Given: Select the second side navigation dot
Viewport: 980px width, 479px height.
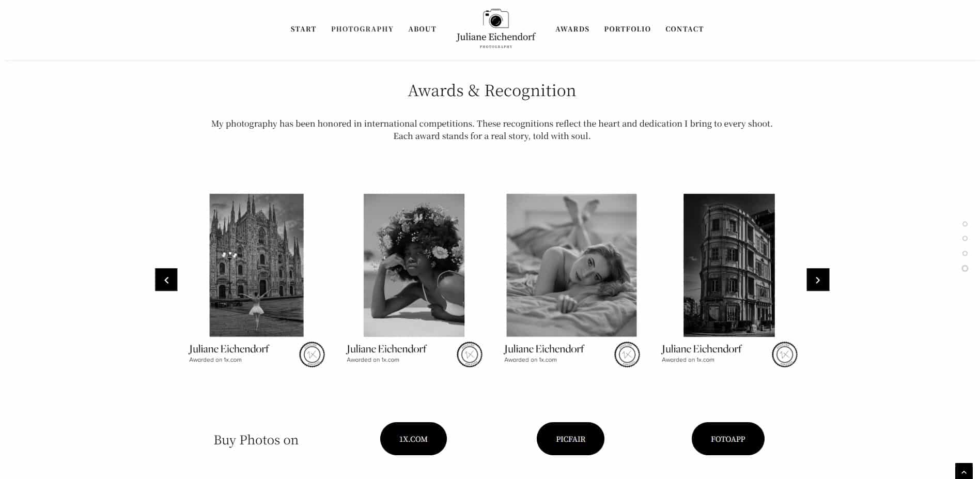Looking at the screenshot, I should pos(965,238).
